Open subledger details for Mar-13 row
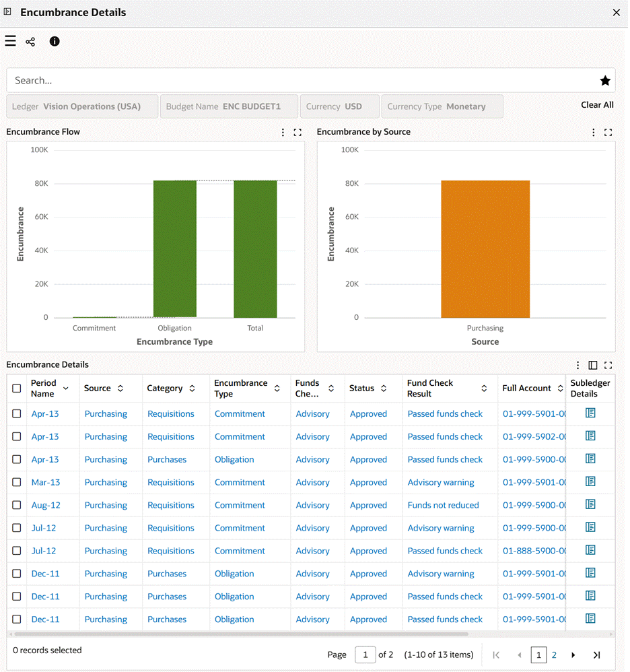 point(590,481)
